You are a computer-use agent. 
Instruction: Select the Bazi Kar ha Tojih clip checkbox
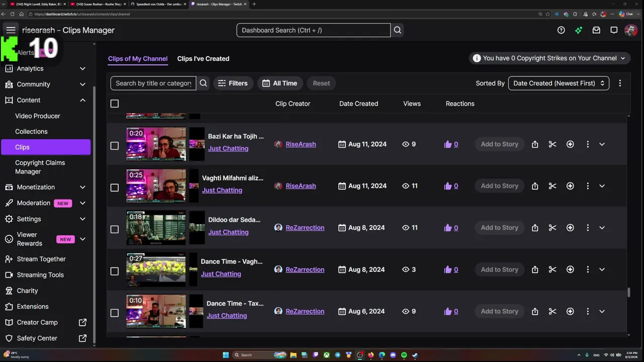pyautogui.click(x=115, y=146)
